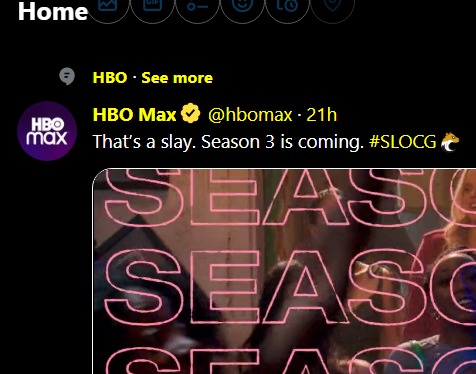Click the HBO Max verified badge
Image resolution: width=476 pixels, height=374 pixels.
pos(190,113)
